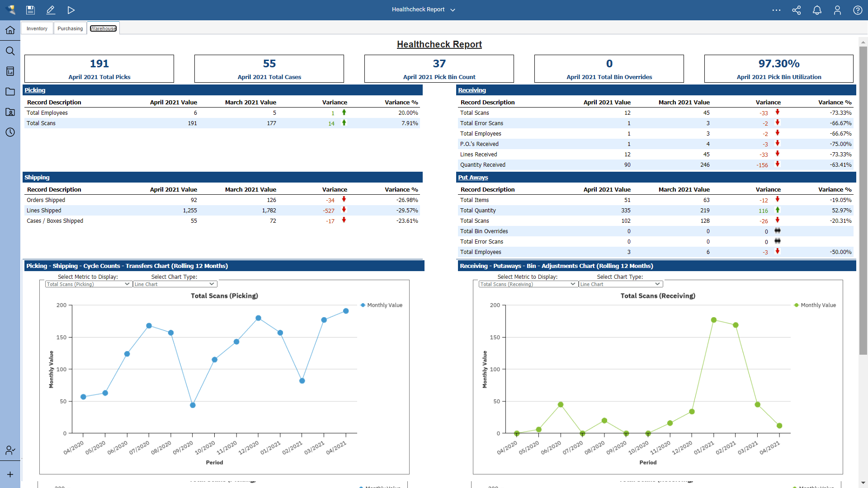Open the History clock icon in sidebar
868x488 pixels.
10,132
